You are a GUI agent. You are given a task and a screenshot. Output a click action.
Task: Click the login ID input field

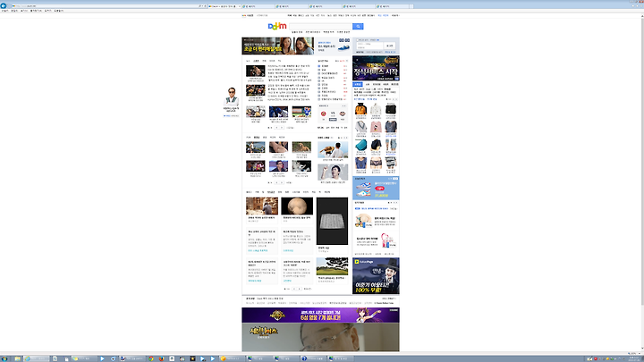(369, 44)
